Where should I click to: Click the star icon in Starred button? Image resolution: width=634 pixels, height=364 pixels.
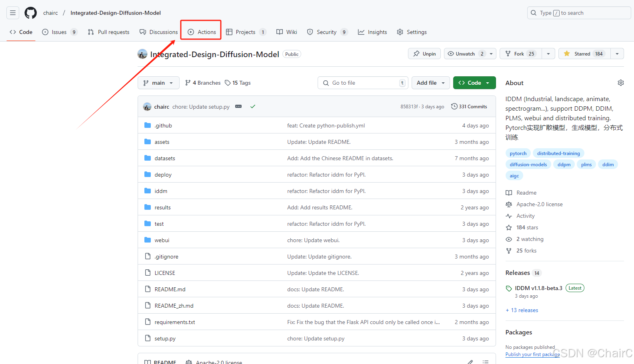click(x=567, y=54)
